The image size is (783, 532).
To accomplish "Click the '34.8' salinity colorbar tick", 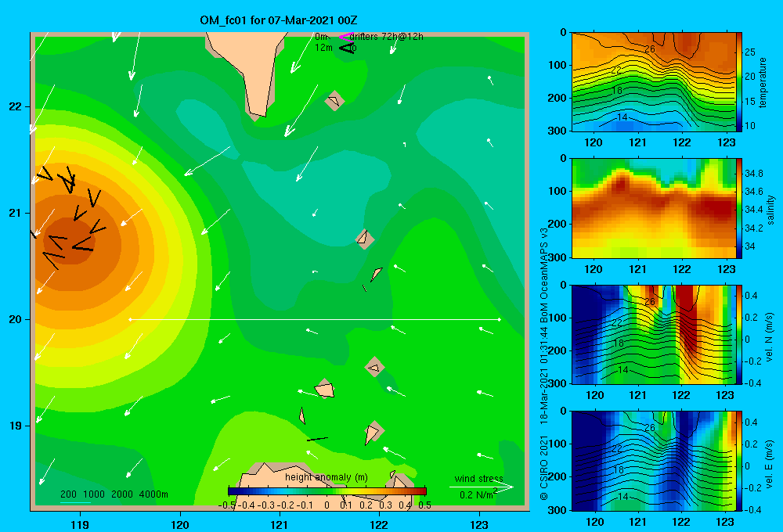I will click(x=754, y=174).
